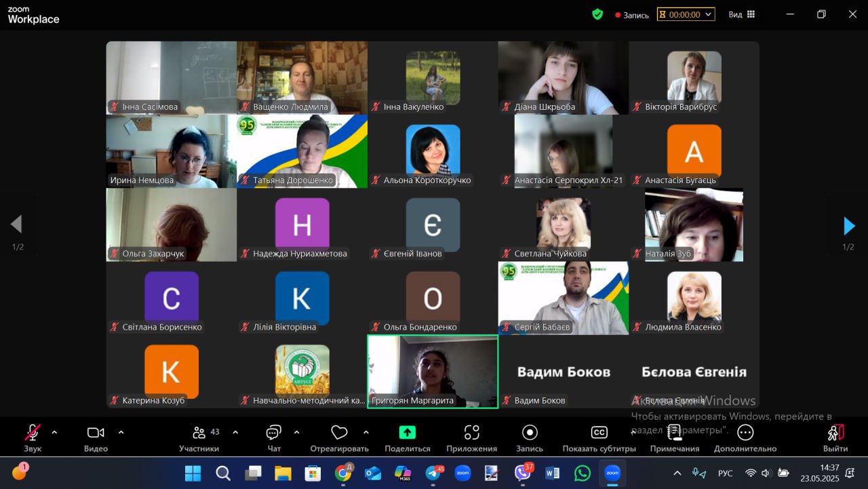Click the Запись record button in toolbar
The height and width of the screenshot is (489, 868).
pos(530,438)
